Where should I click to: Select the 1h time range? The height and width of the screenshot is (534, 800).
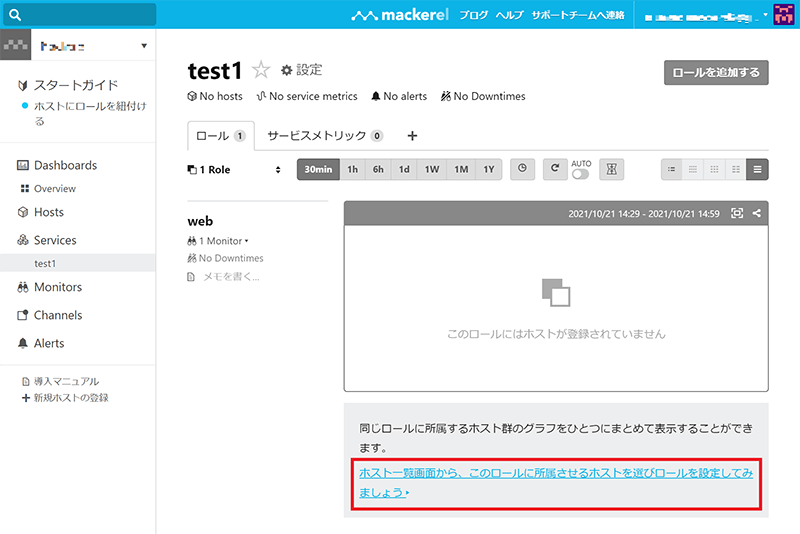point(352,169)
